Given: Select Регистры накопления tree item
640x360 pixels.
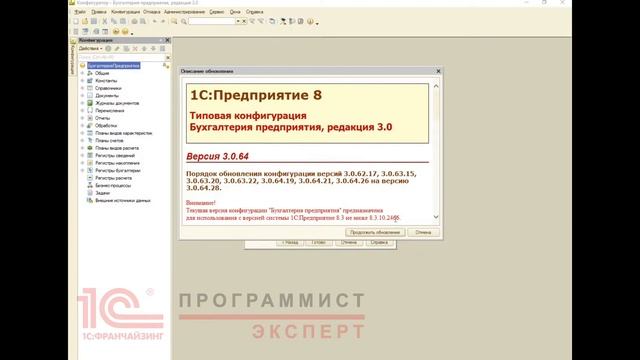Looking at the screenshot, I should 117,163.
